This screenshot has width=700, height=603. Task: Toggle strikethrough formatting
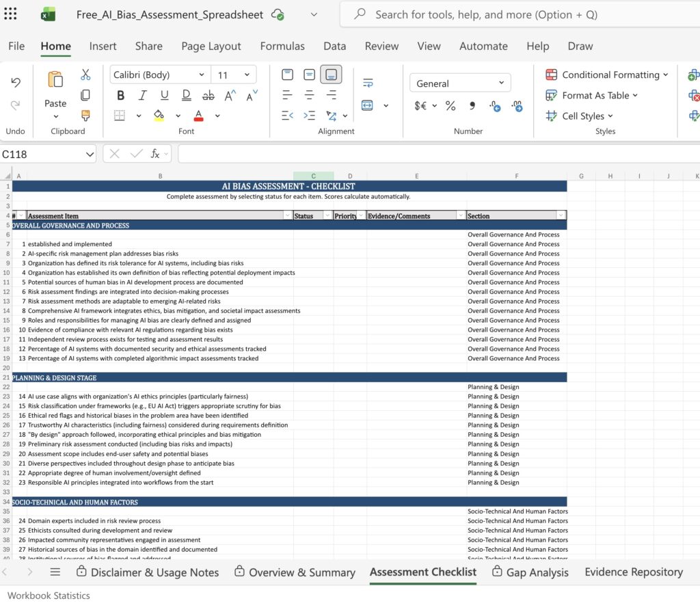coord(207,96)
